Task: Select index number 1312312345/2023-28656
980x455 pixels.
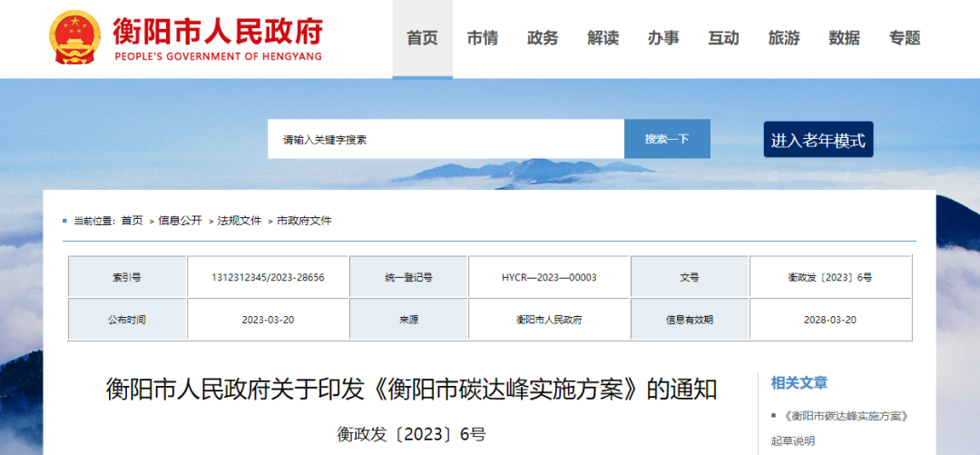Action: click(x=268, y=277)
